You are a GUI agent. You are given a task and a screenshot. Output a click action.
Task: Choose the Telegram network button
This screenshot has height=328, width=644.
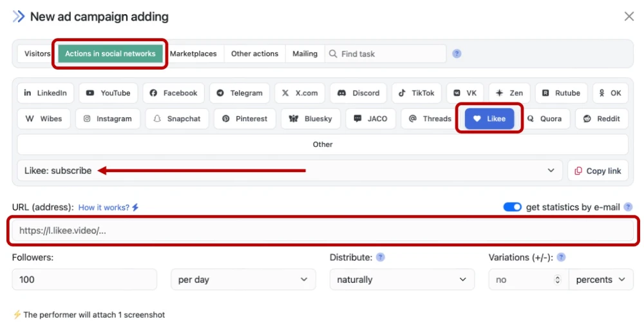click(x=240, y=93)
